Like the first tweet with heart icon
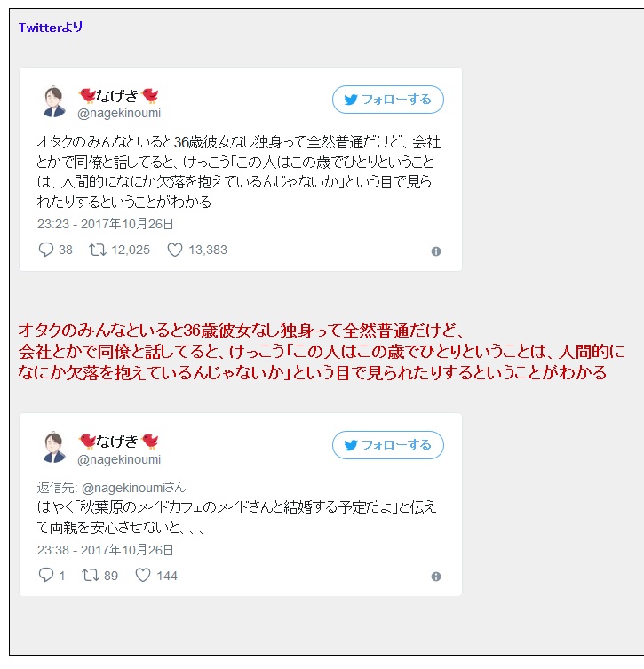Viewport: 644px width, 669px height. [x=174, y=250]
